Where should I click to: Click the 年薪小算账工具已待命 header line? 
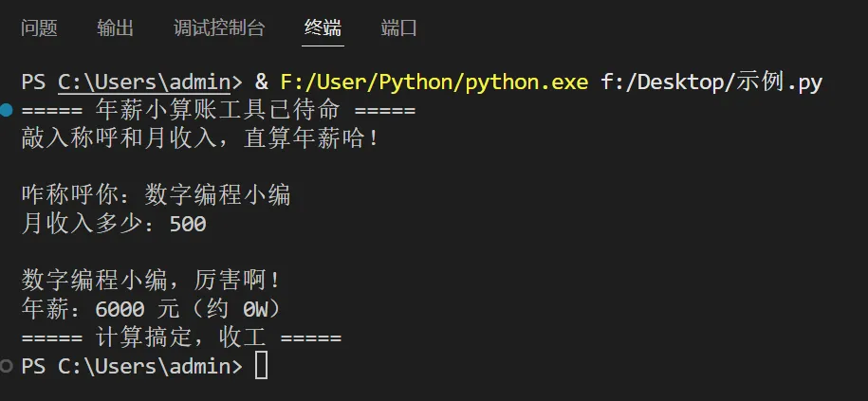tap(218, 111)
